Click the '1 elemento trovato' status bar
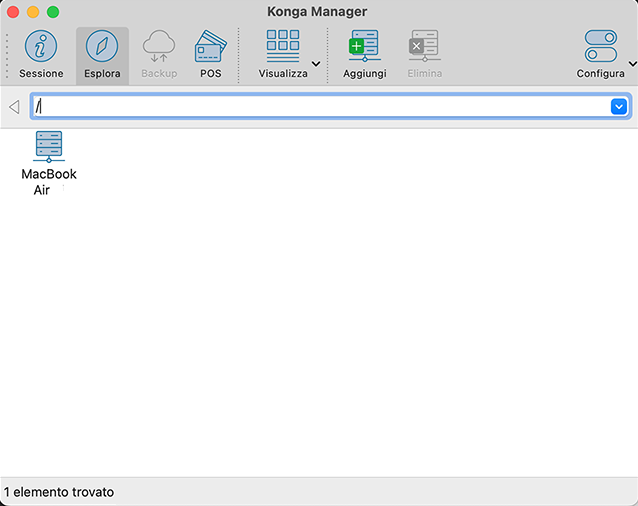Image resolution: width=638 pixels, height=506 pixels. coord(59,492)
